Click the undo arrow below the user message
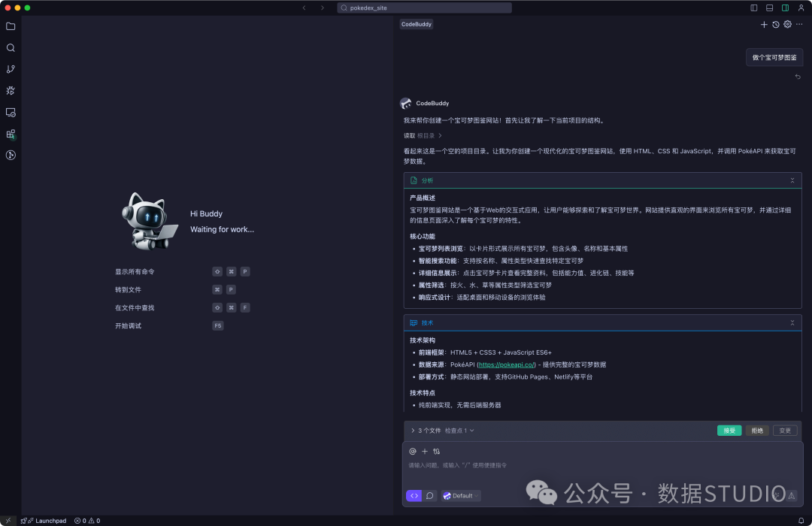Screen dimensions: 812x526 coord(798,77)
